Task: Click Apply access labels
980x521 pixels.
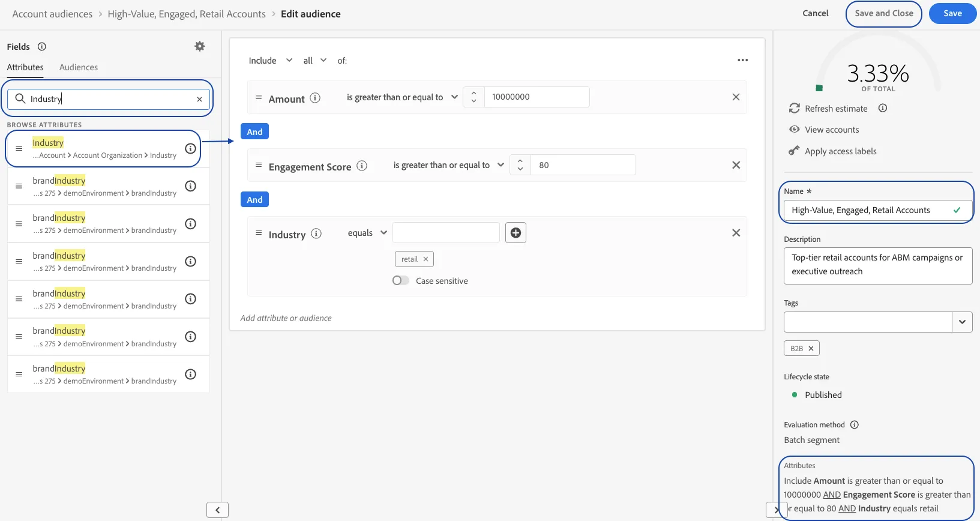Action: 840,151
